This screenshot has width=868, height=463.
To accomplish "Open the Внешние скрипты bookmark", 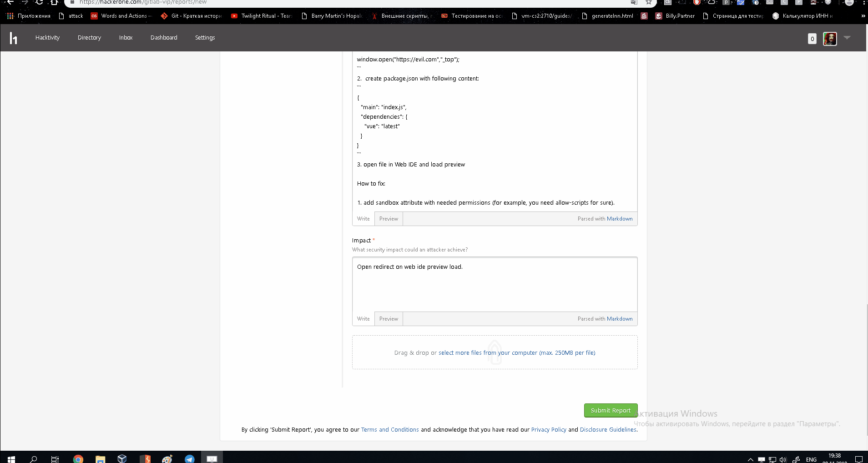I will (x=402, y=16).
